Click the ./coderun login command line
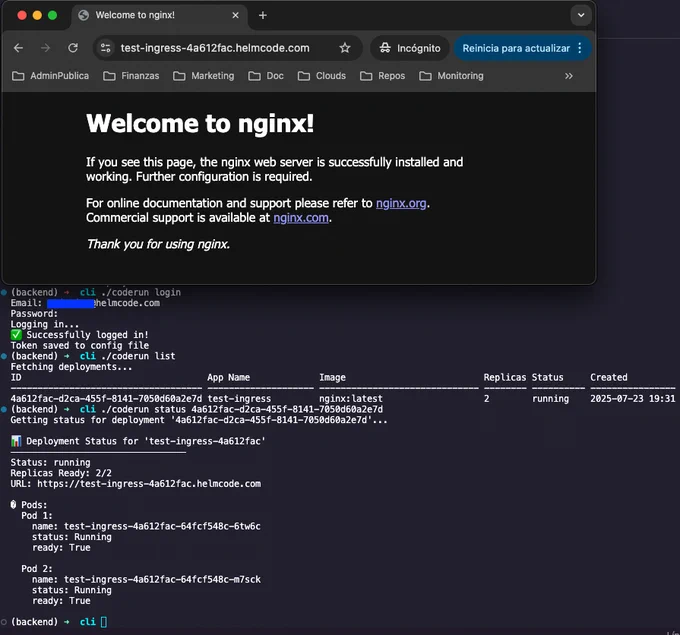The height and width of the screenshot is (635, 680). 141,292
